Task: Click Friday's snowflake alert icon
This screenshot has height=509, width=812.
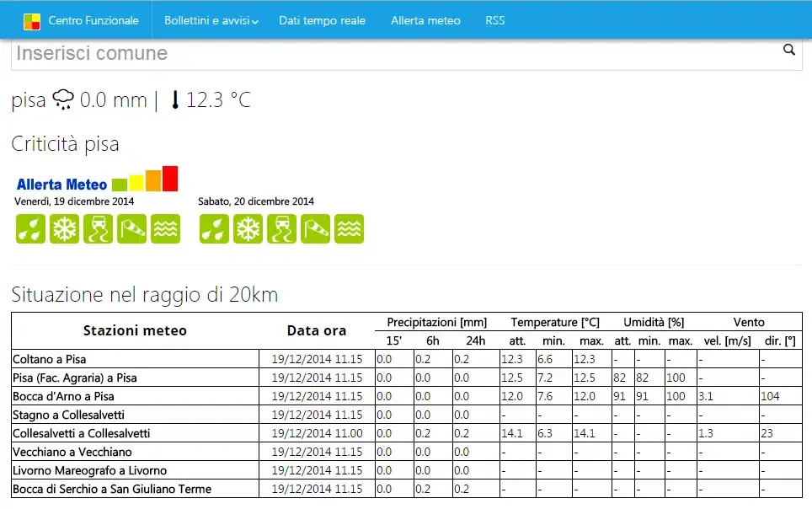Action: tap(64, 228)
